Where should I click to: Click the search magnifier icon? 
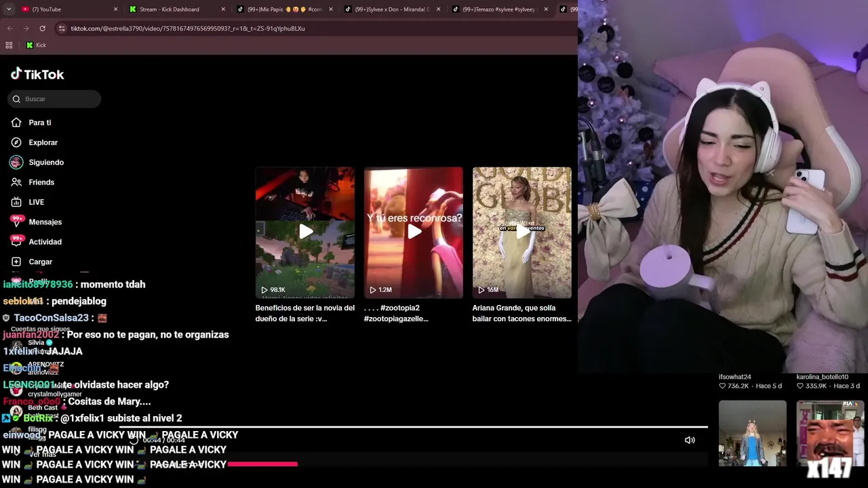(16, 99)
